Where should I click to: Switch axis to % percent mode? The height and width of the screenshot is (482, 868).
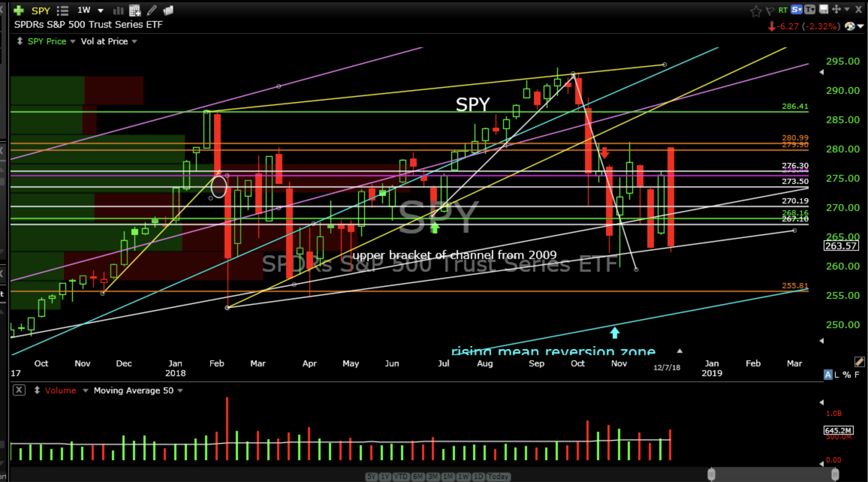click(x=847, y=375)
